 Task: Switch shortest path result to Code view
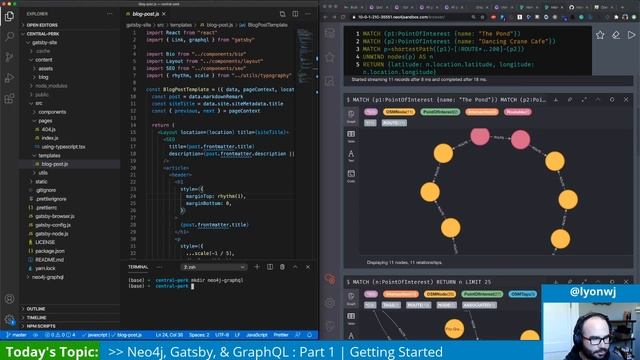coord(351,176)
